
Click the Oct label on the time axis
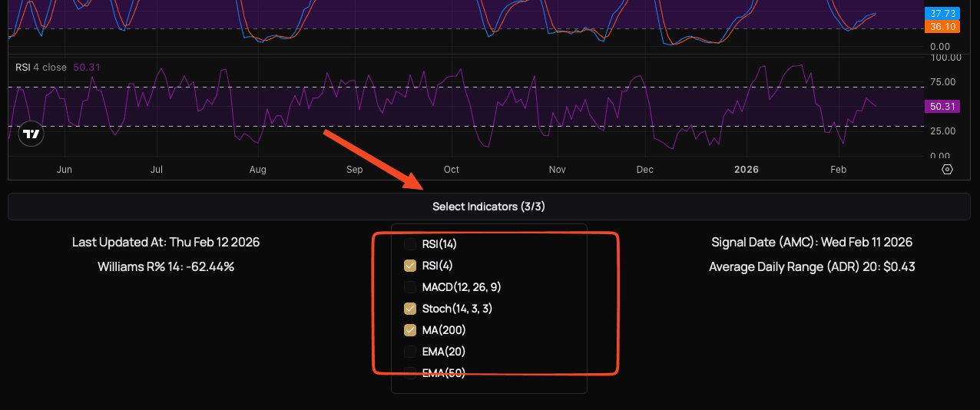click(x=451, y=170)
